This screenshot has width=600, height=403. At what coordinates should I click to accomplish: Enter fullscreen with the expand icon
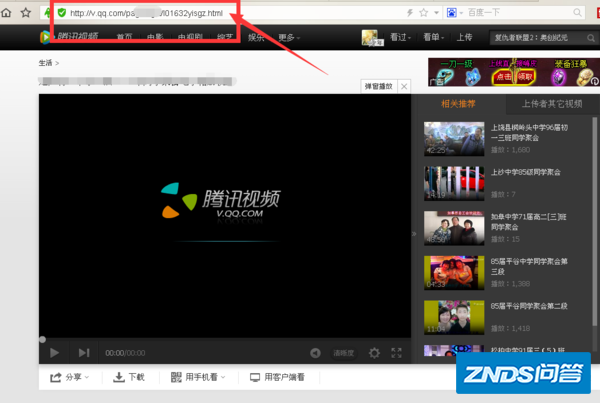coord(396,353)
